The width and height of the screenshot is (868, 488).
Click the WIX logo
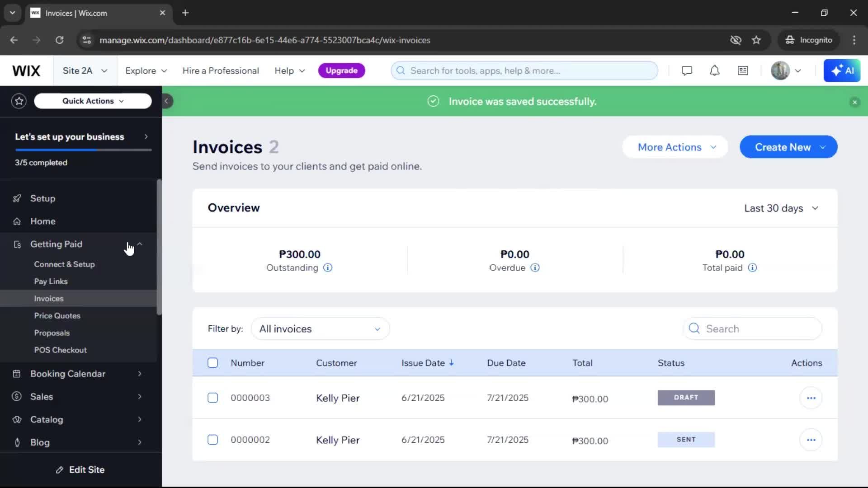(x=26, y=71)
